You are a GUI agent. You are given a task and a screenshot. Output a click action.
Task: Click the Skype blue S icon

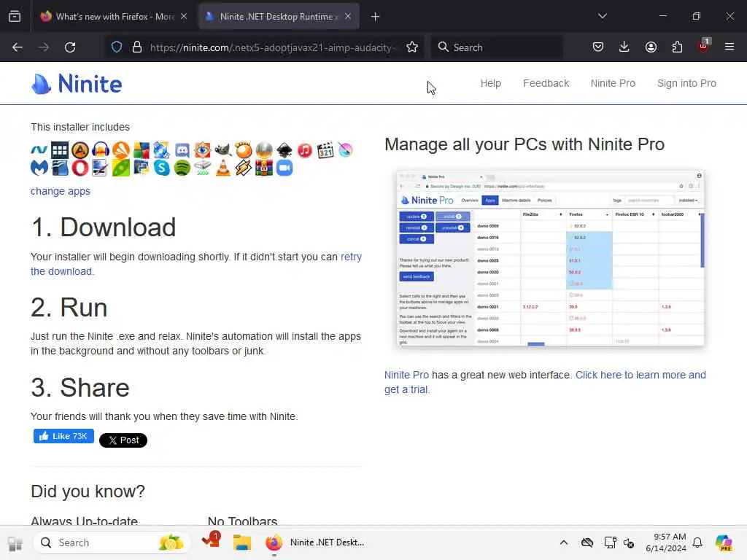[x=161, y=168]
